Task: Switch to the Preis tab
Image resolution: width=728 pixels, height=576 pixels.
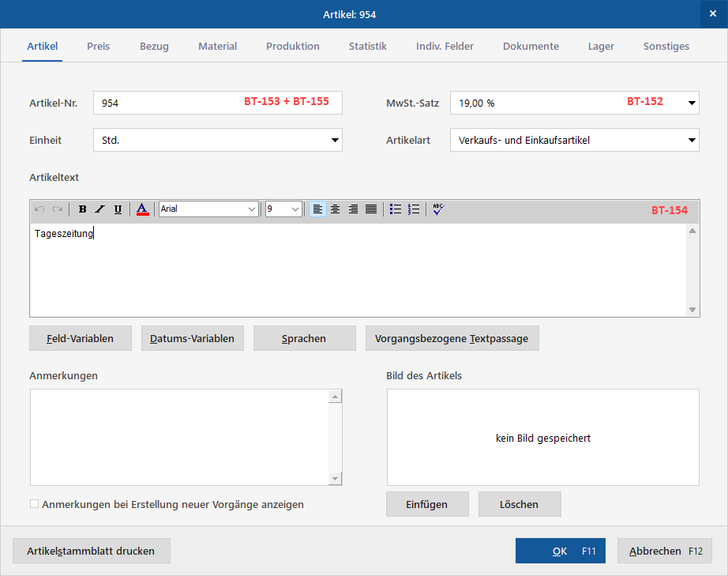Action: (x=99, y=47)
